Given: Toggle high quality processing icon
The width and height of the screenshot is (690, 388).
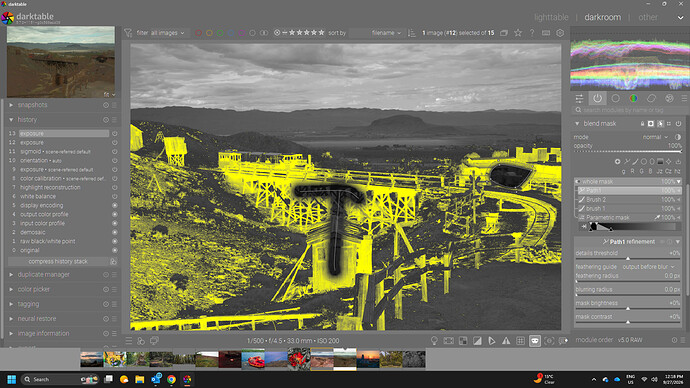Looking at the screenshot, I should [x=448, y=340].
